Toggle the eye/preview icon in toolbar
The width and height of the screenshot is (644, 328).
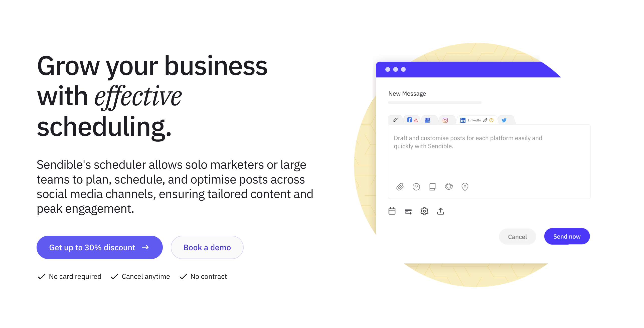click(x=449, y=187)
